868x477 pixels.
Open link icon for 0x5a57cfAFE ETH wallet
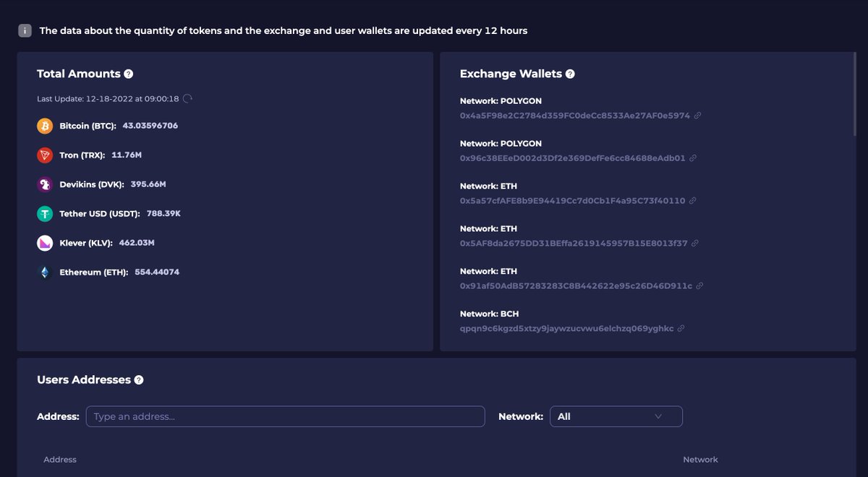(692, 201)
